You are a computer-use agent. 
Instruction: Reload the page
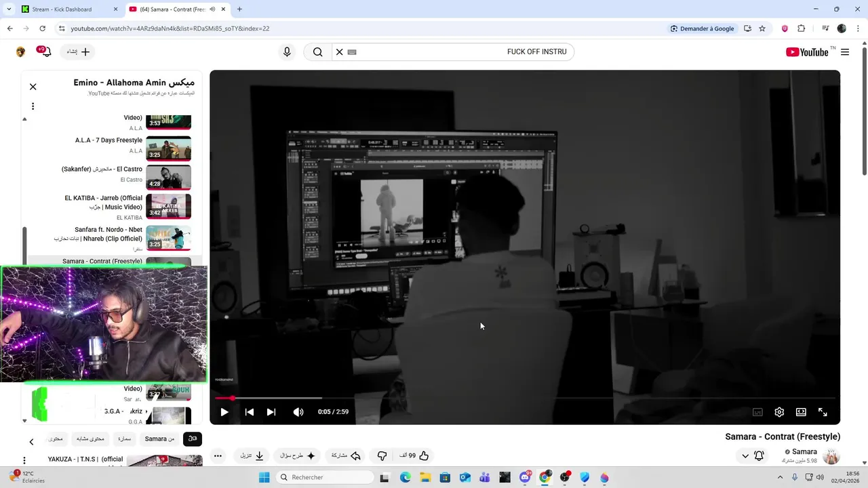pos(42,28)
